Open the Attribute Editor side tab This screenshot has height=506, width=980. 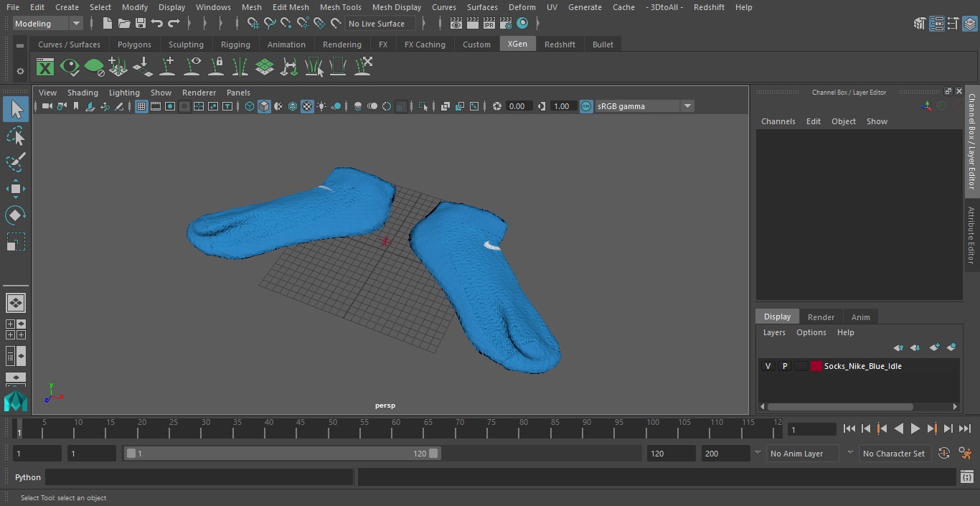(971, 235)
